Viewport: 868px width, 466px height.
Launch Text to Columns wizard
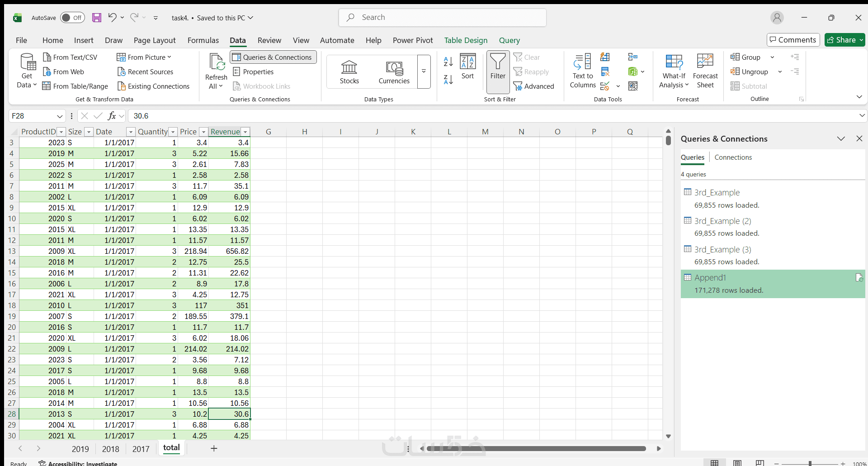(583, 71)
